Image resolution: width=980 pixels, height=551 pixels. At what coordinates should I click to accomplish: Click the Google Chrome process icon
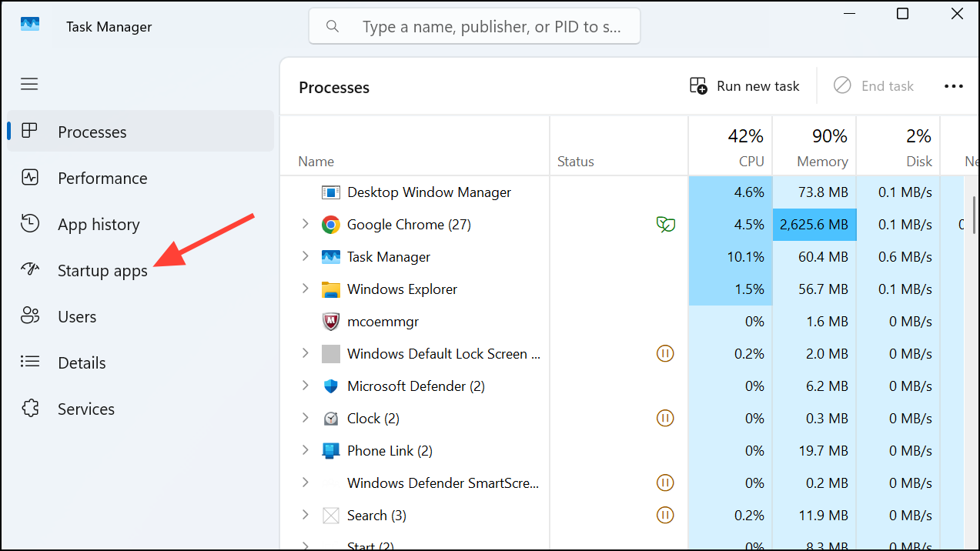(x=330, y=224)
